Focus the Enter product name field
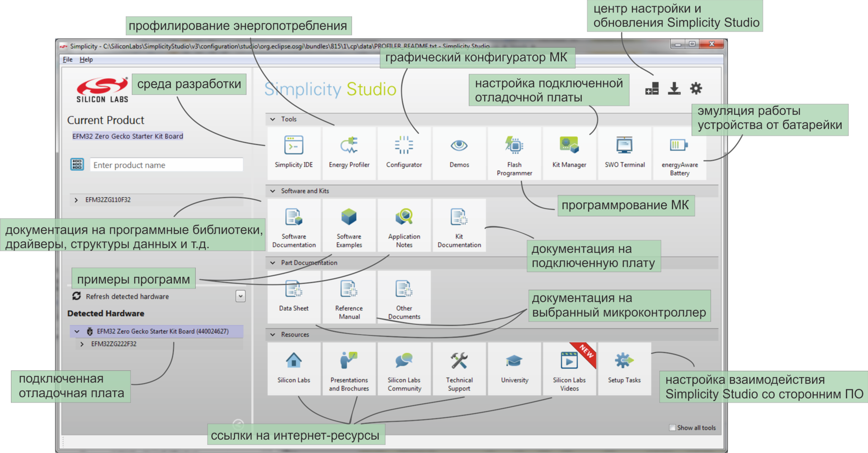The height and width of the screenshot is (453, 868). pyautogui.click(x=166, y=165)
